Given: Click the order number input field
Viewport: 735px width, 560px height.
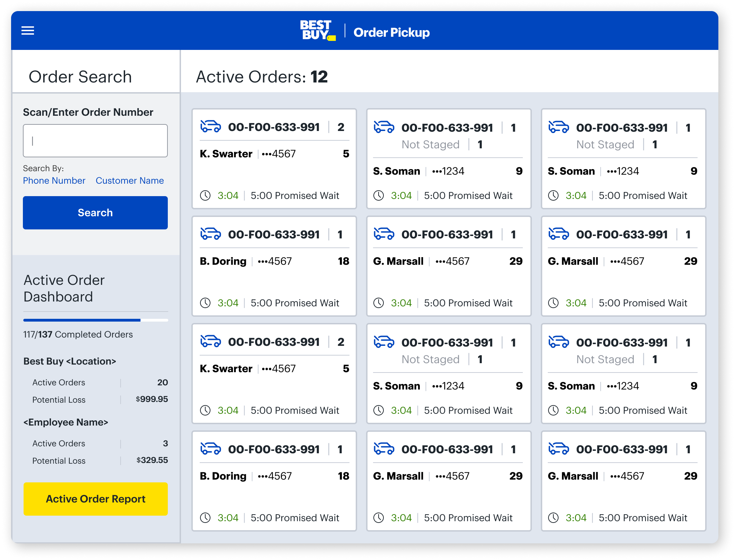Looking at the screenshot, I should click(x=95, y=141).
